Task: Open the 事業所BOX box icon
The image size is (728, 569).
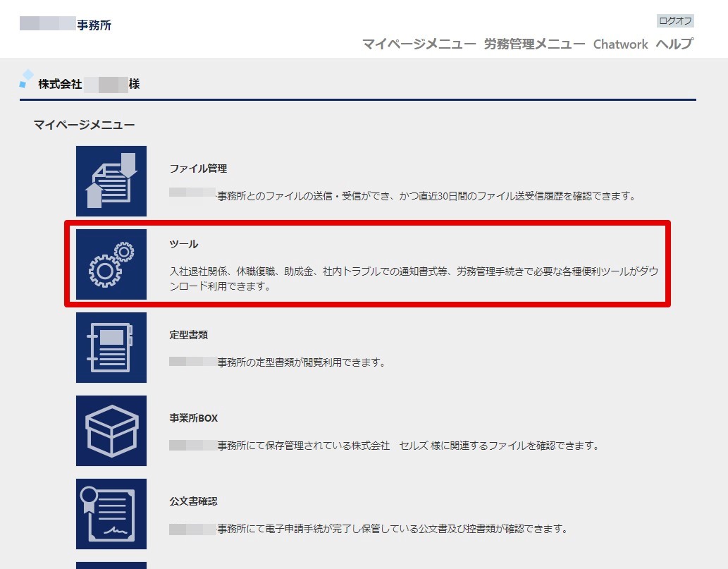Action: point(111,431)
